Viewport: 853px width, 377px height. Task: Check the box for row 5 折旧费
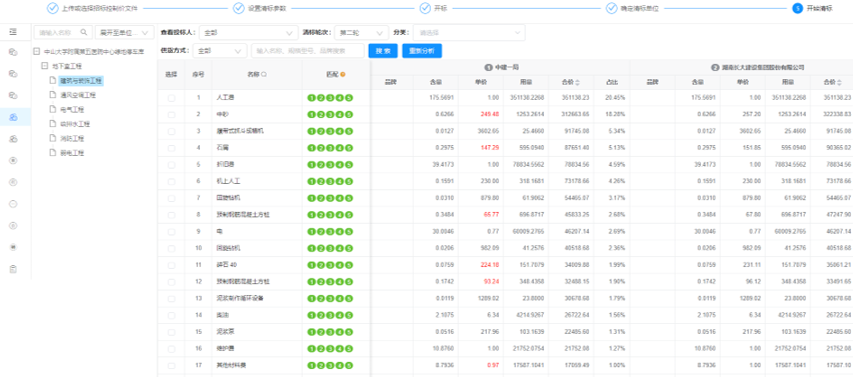(171, 164)
